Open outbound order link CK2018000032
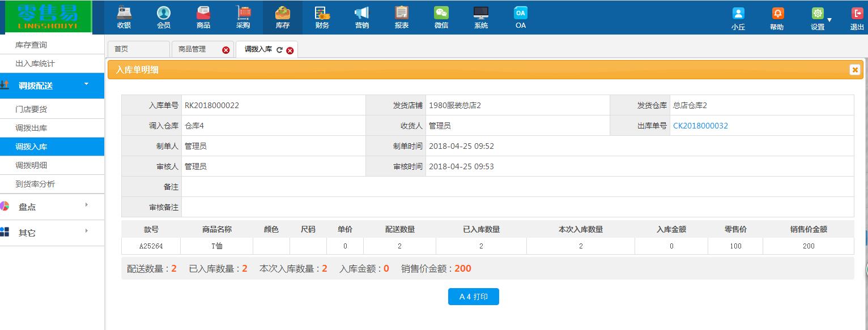Image resolution: width=868 pixels, height=330 pixels. (x=701, y=126)
